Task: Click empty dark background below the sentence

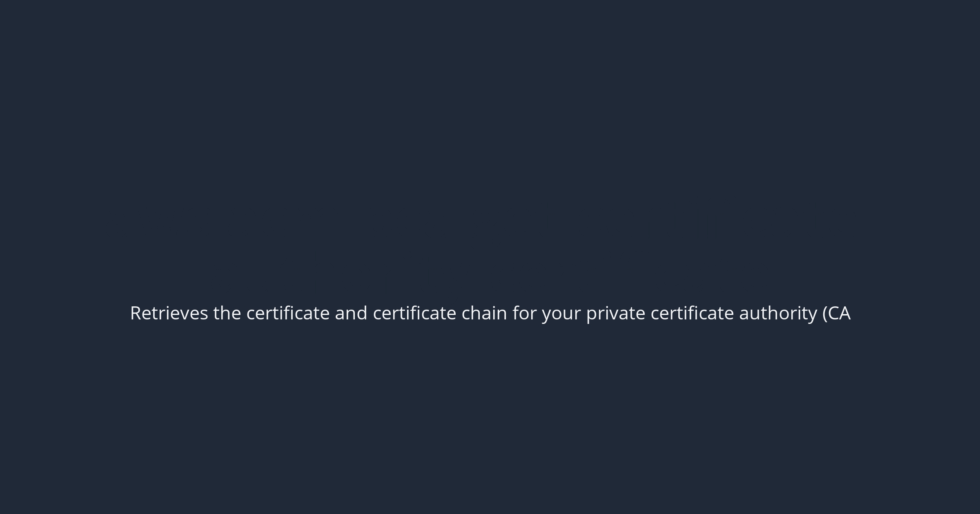Action: pos(490,428)
